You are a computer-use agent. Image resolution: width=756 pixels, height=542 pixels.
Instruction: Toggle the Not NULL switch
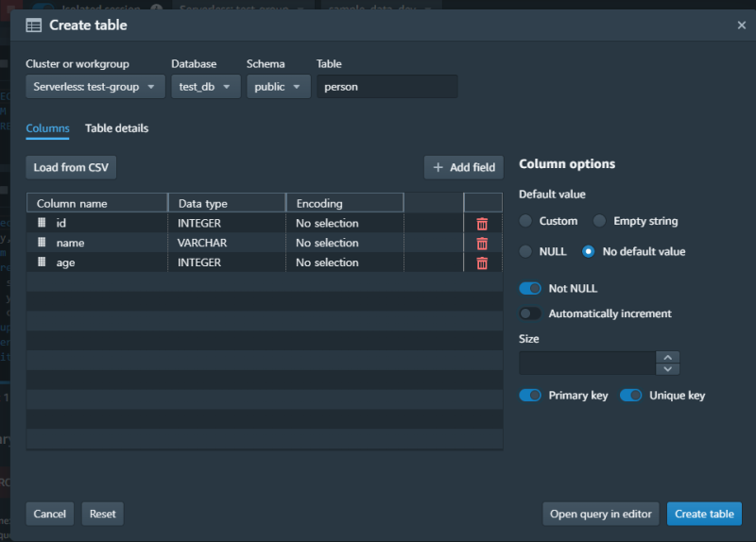[530, 288]
